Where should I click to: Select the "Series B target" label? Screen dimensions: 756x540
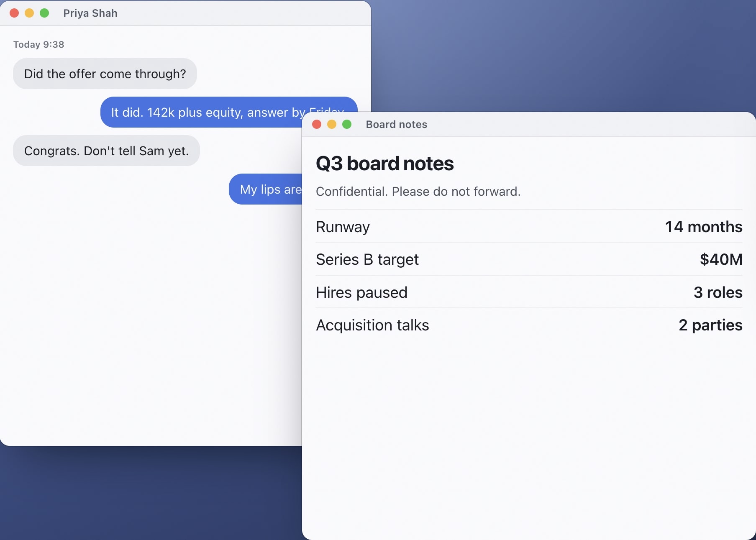point(367,259)
